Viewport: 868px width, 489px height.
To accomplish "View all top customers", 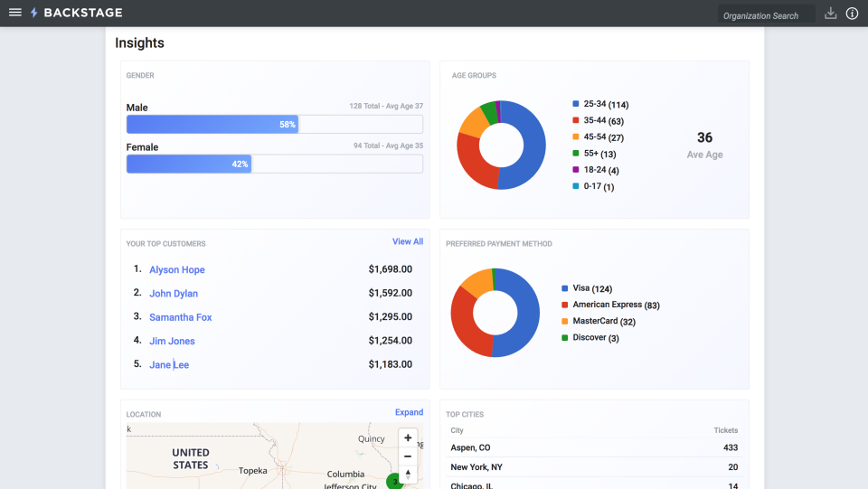I will pyautogui.click(x=407, y=242).
